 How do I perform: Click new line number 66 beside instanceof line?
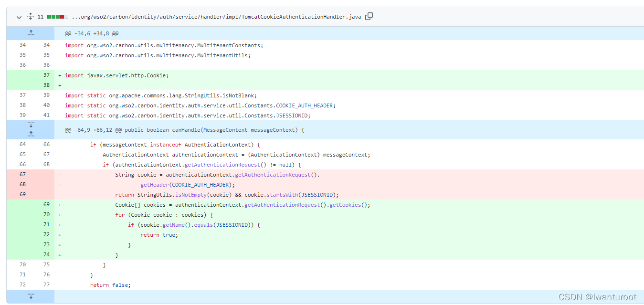tap(46, 145)
